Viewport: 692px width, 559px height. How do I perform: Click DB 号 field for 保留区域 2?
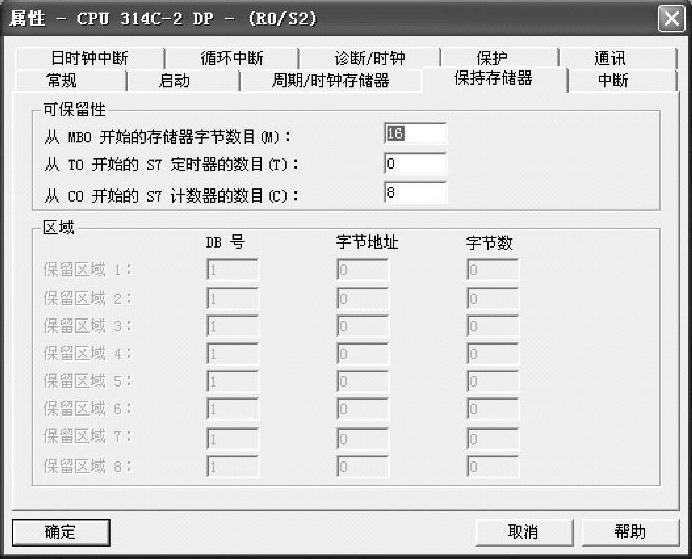point(233,299)
